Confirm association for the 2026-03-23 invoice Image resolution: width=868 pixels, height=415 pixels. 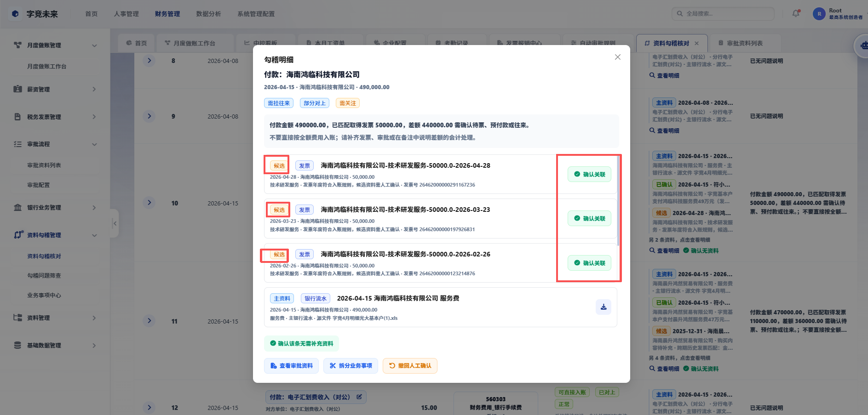point(589,218)
